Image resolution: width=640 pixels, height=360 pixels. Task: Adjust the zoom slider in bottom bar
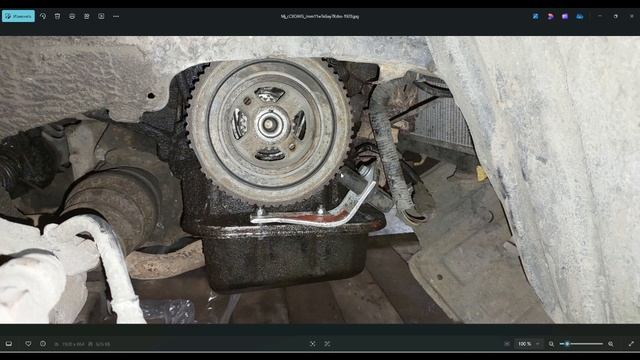[x=581, y=344]
